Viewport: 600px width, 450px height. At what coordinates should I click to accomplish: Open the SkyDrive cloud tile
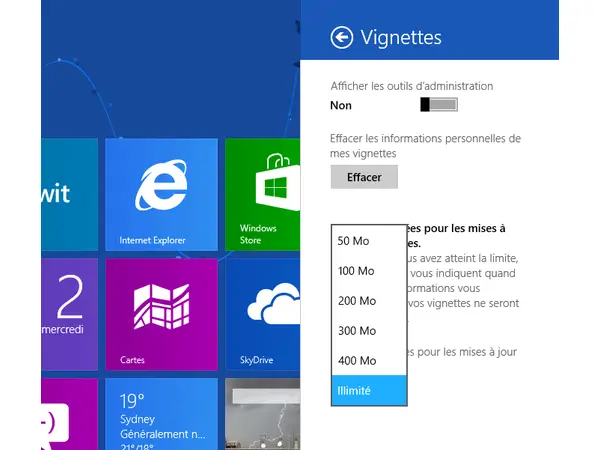[262, 315]
